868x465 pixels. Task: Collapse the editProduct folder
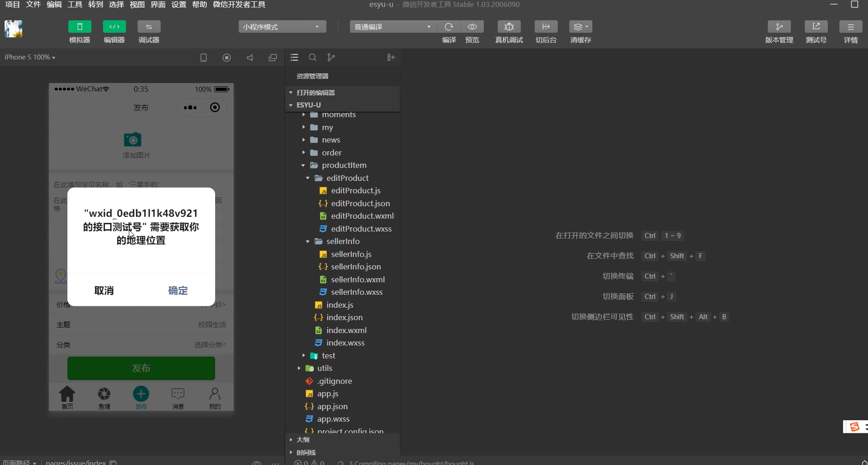(x=342, y=178)
